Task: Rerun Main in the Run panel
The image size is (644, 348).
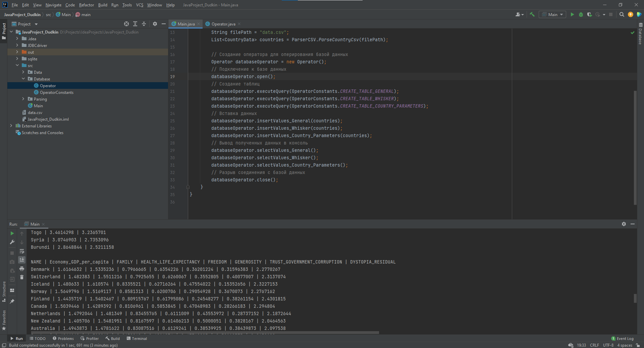Action: click(x=12, y=233)
